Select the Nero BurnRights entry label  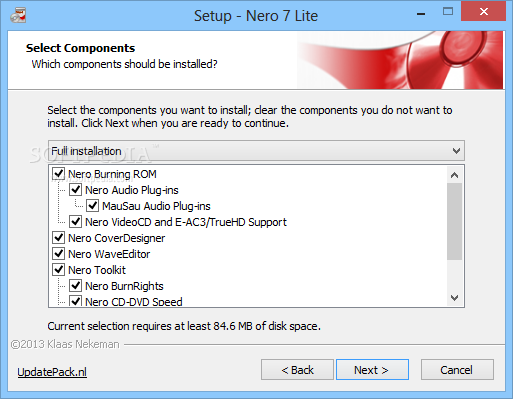tap(124, 286)
